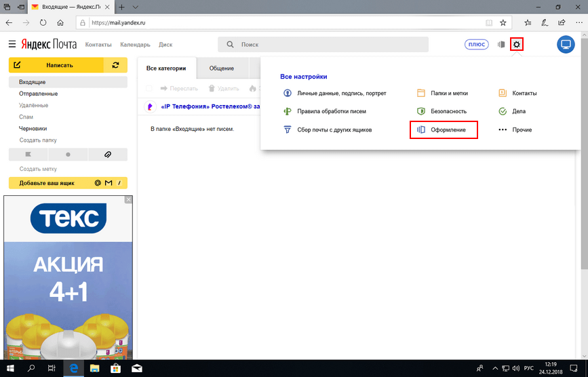Open Контакты in top navigation
The width and height of the screenshot is (588, 377).
coord(98,45)
